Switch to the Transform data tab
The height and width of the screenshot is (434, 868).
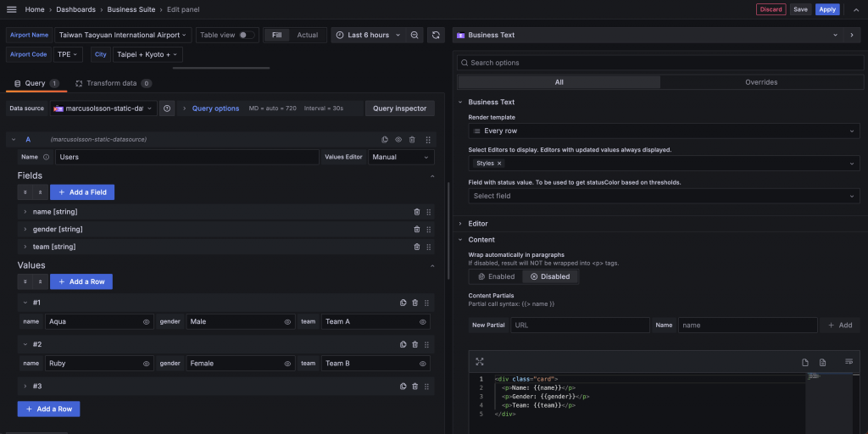coord(111,83)
